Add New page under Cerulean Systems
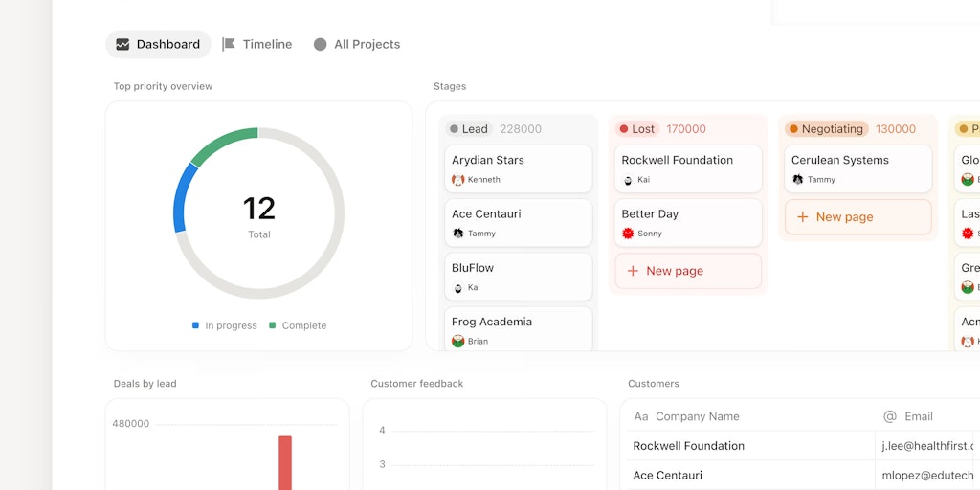This screenshot has height=490, width=980. (x=858, y=217)
